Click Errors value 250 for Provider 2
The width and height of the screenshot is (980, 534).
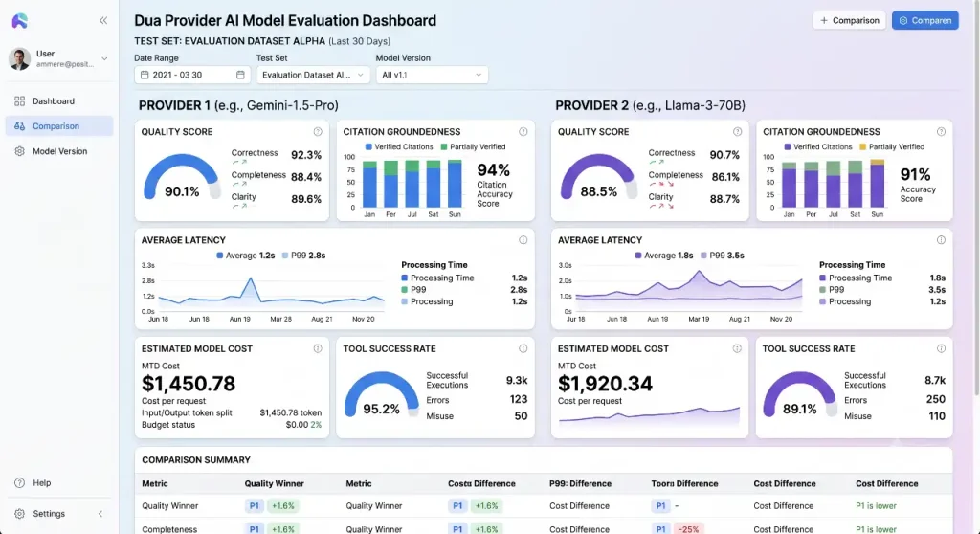point(936,399)
